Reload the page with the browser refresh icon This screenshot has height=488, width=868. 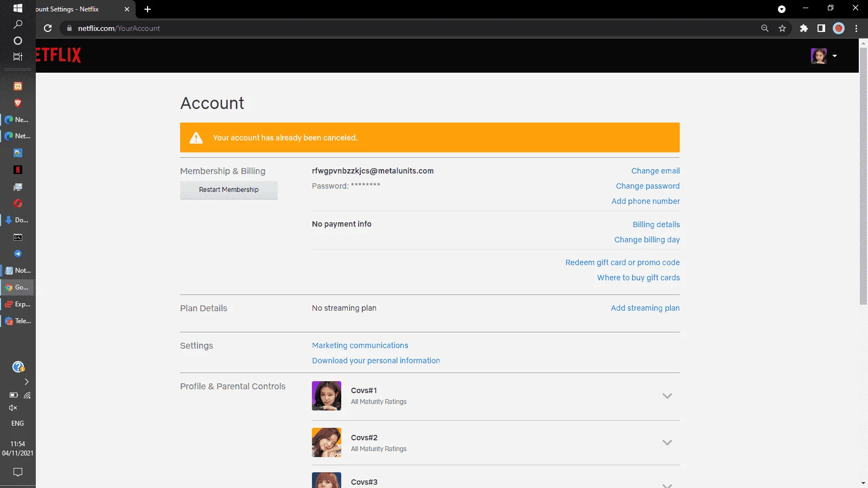pos(48,28)
